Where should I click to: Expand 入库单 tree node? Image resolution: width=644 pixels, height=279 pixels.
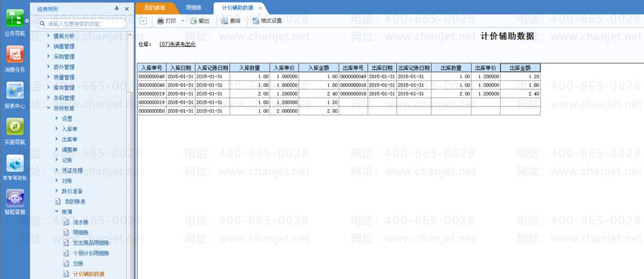56,129
